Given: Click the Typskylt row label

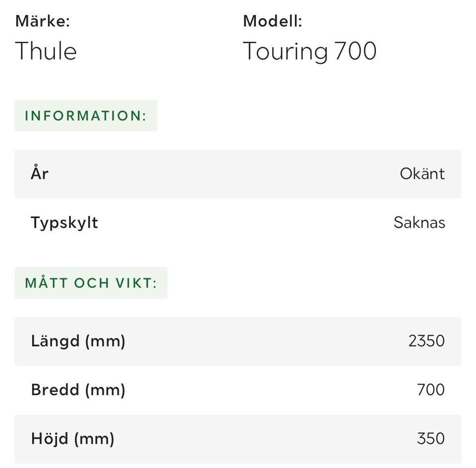Looking at the screenshot, I should click(x=64, y=223).
